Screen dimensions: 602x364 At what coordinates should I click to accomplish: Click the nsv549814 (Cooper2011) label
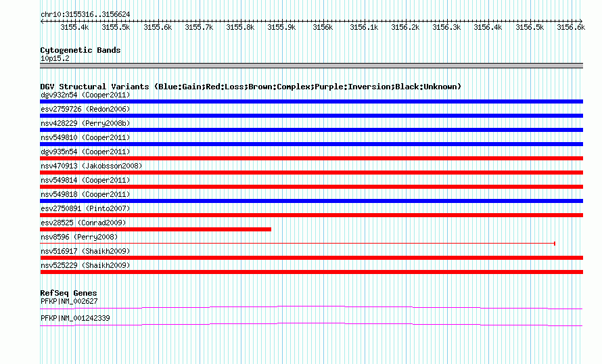85,180
